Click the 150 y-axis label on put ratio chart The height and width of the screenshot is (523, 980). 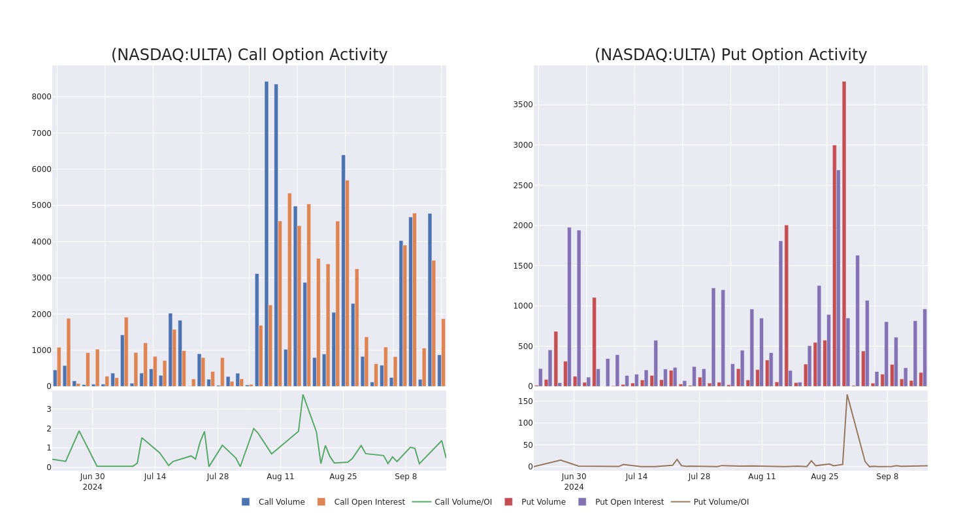coord(526,401)
